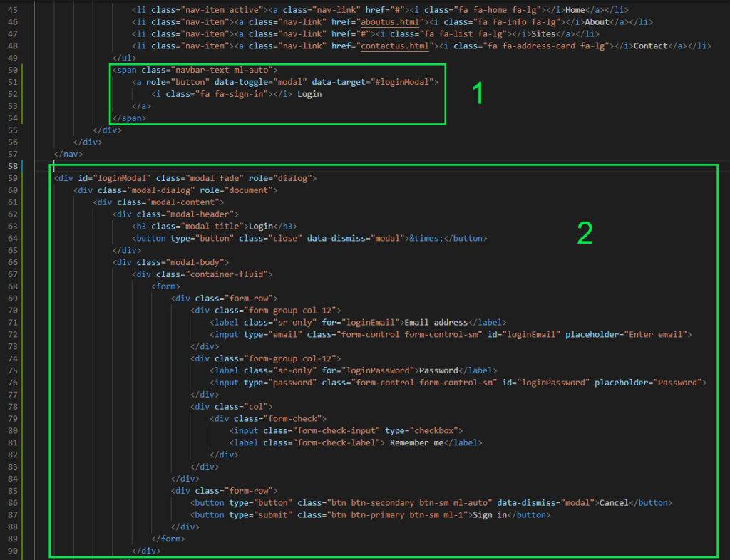Click "Login" text inside the h3 modal-title
The width and height of the screenshot is (730, 560).
pos(261,227)
